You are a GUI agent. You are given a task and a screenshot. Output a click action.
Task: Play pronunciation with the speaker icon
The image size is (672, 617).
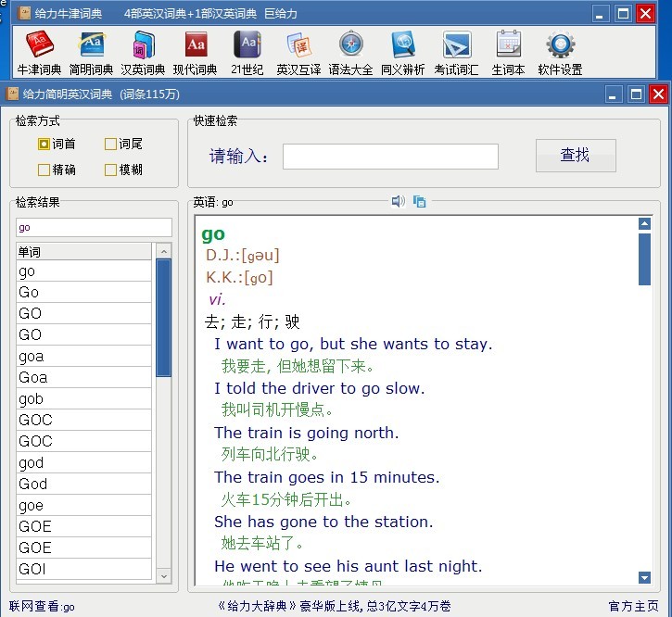(x=398, y=201)
